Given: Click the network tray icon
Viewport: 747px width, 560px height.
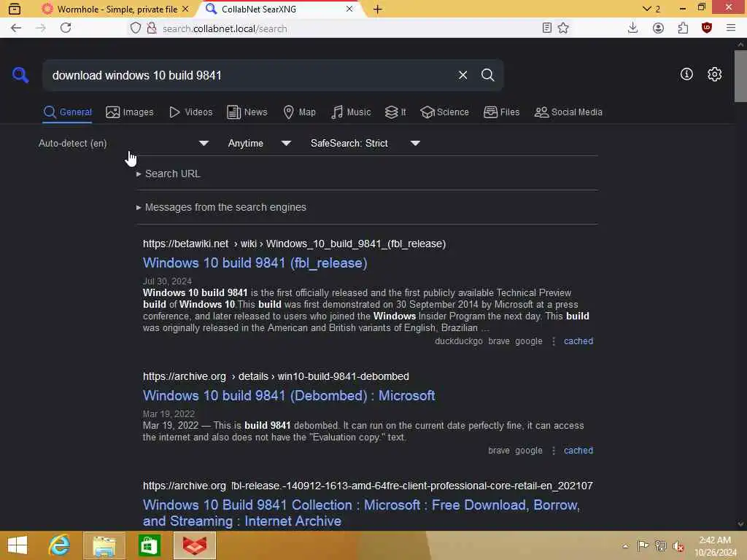Looking at the screenshot, I should pyautogui.click(x=660, y=545).
